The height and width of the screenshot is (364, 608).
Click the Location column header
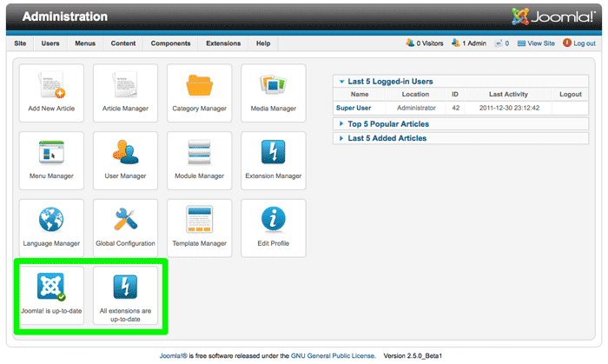[415, 94]
